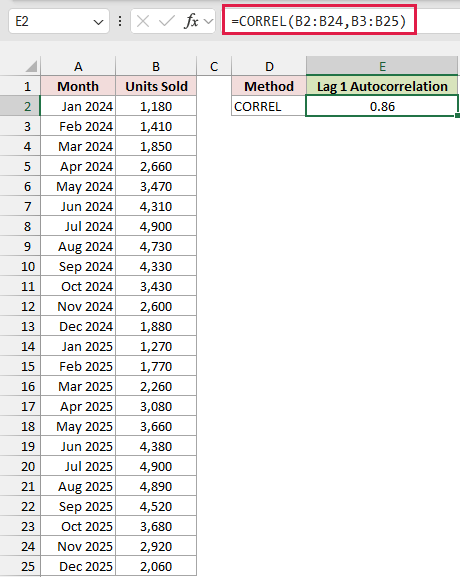Click the formula bar options three-dot handle
The image size is (460, 577).
pyautogui.click(x=120, y=21)
